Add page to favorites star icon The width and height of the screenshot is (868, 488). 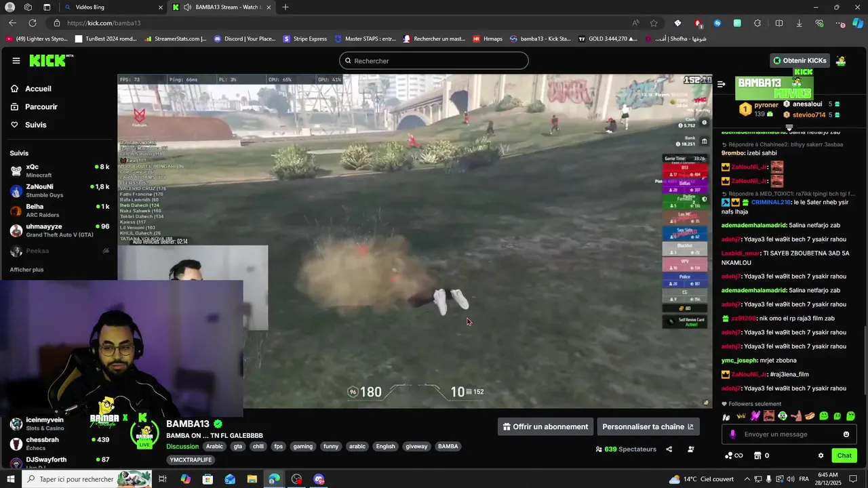(x=654, y=23)
